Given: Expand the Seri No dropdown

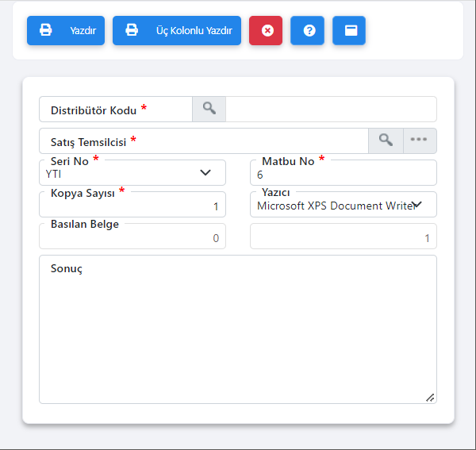Looking at the screenshot, I should click(205, 173).
